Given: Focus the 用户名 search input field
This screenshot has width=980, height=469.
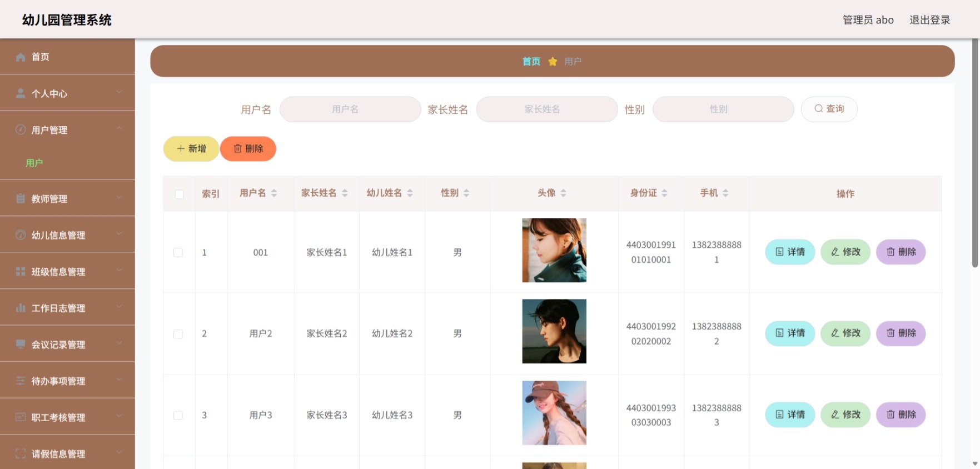Looking at the screenshot, I should coord(350,109).
